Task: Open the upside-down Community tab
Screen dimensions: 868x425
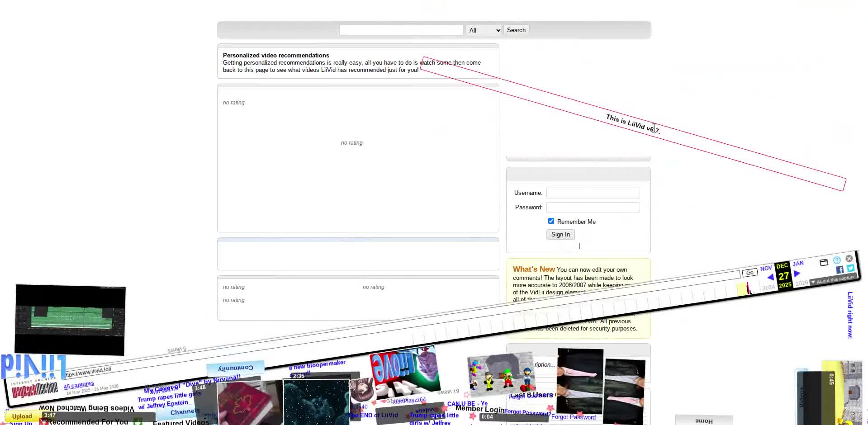Action: click(236, 368)
